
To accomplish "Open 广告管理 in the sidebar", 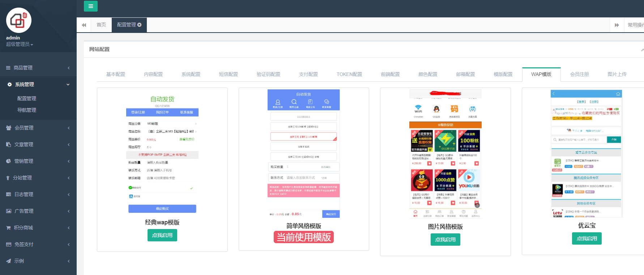I will [24, 211].
